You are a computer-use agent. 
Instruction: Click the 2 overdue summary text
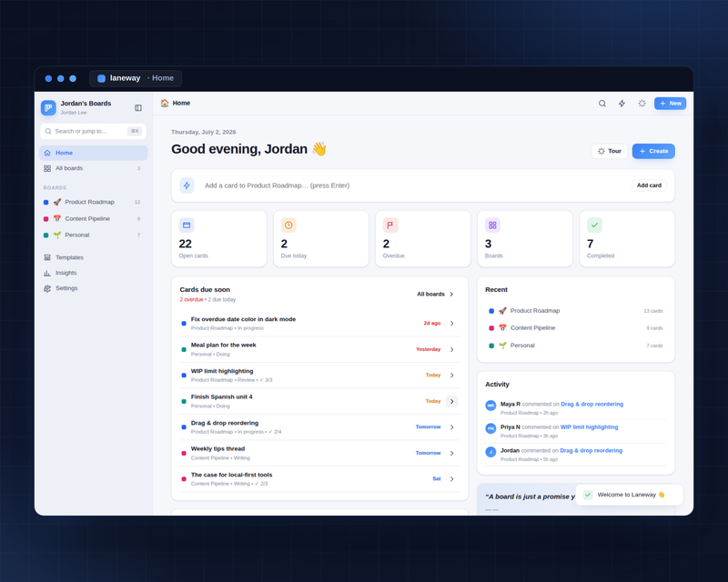[191, 300]
